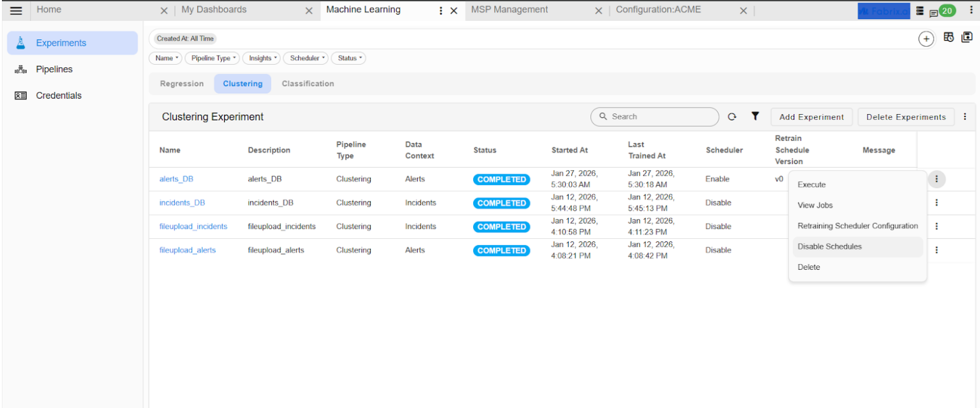This screenshot has width=980, height=408.
Task: Open row actions kebab for incidents_DB
Action: 937,203
